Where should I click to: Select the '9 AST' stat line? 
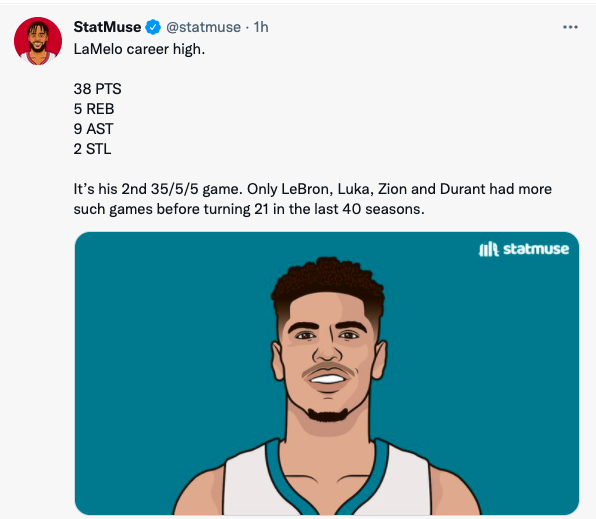94,129
